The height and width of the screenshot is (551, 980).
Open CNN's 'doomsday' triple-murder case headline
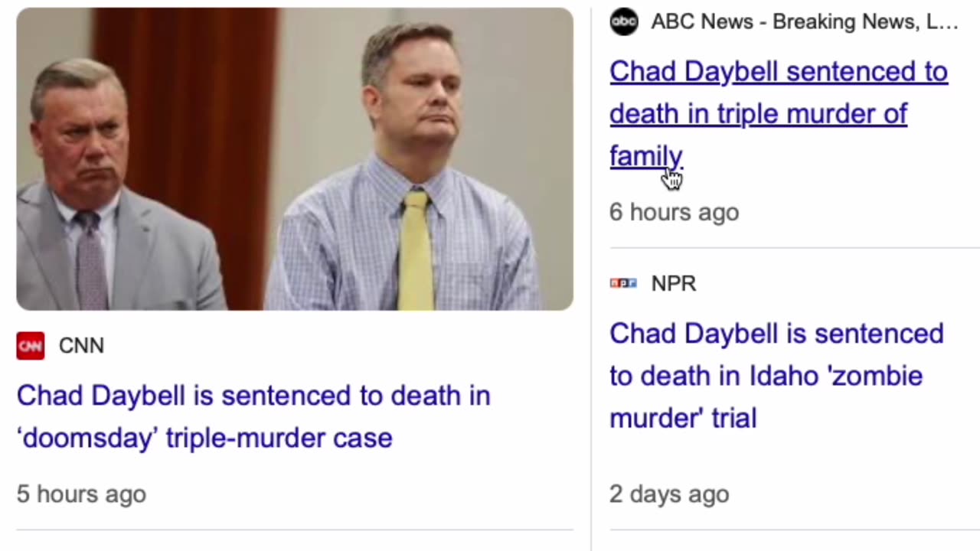pos(253,416)
